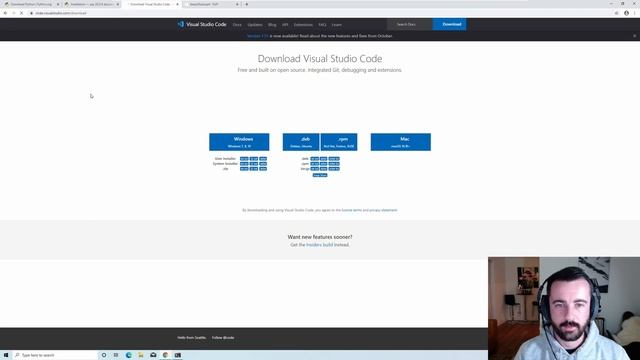This screenshot has height=360, width=640.
Task: Open the Extensions navigation link
Action: coord(303,25)
